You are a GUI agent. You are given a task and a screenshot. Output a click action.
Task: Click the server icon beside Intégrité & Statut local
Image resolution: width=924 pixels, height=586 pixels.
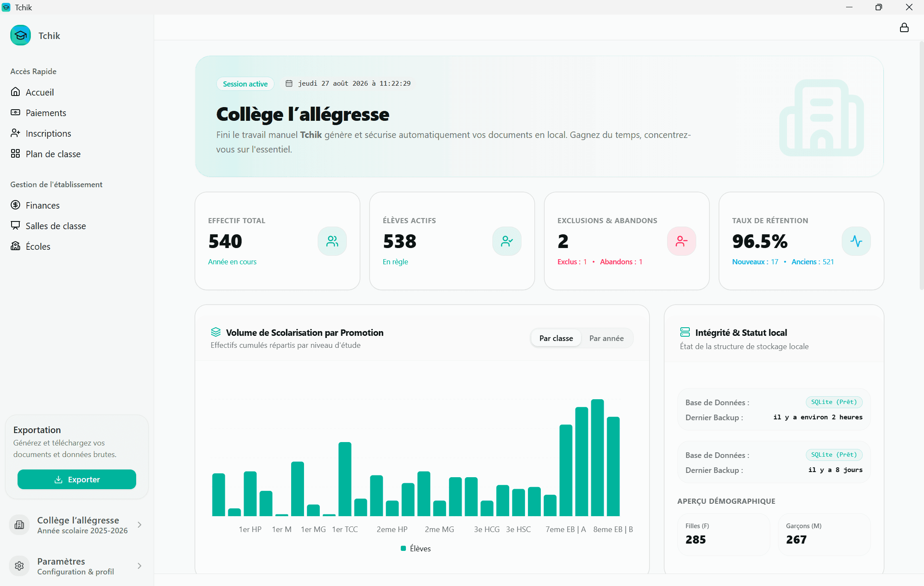(x=685, y=332)
